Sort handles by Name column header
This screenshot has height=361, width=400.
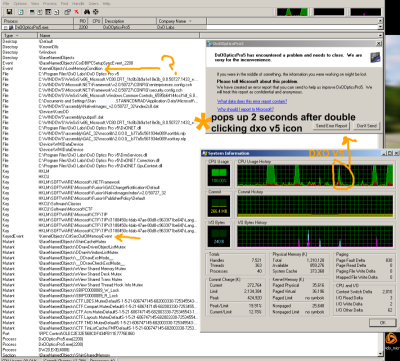click(118, 35)
